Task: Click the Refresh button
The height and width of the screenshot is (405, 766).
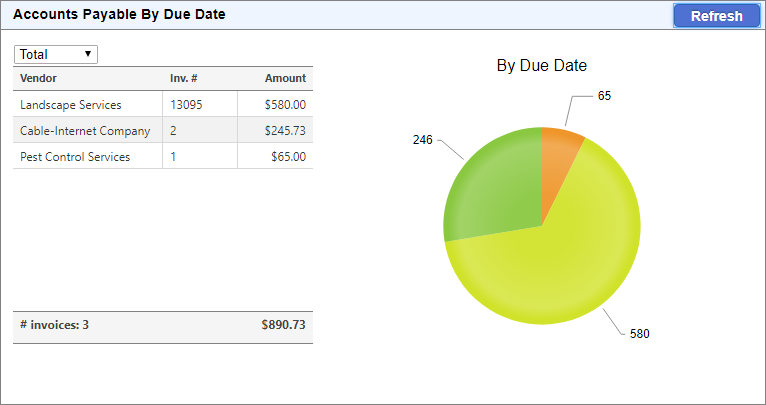Action: (x=716, y=16)
